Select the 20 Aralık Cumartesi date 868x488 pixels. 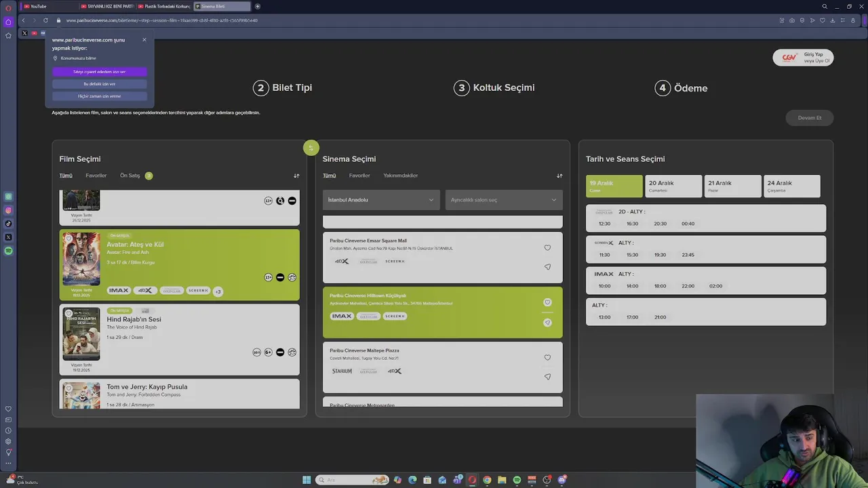673,186
